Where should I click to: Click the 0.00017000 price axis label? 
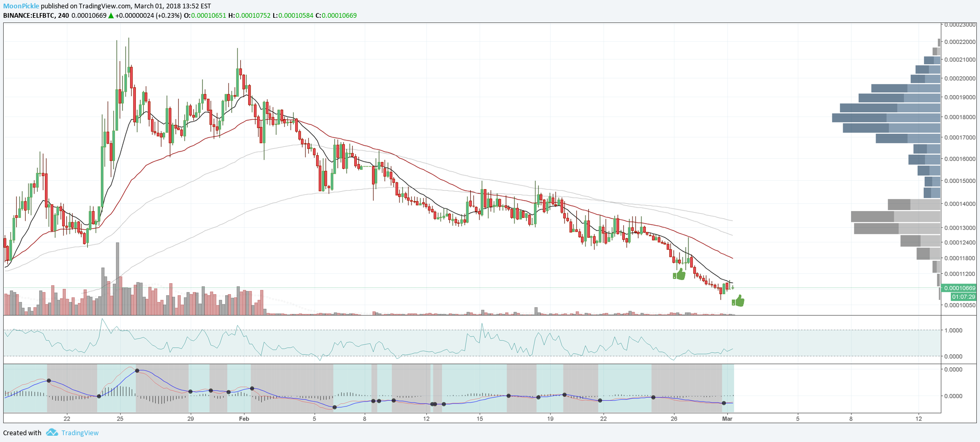(960, 137)
